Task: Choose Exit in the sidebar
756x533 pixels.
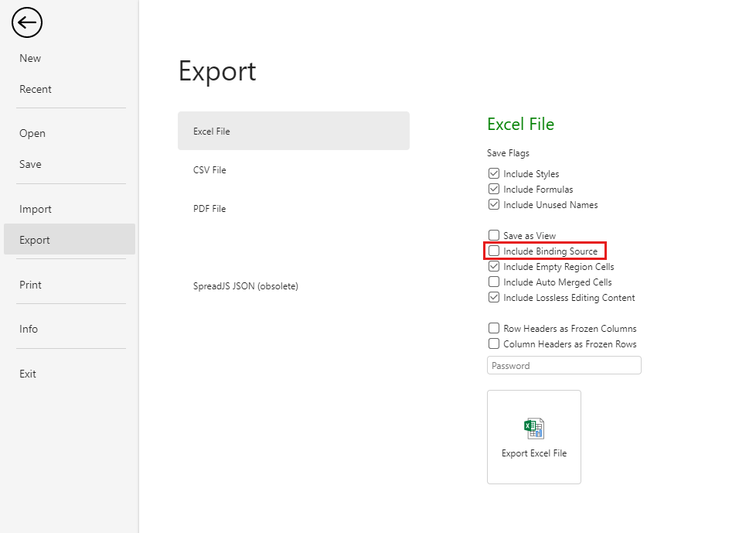Action: [x=70, y=374]
